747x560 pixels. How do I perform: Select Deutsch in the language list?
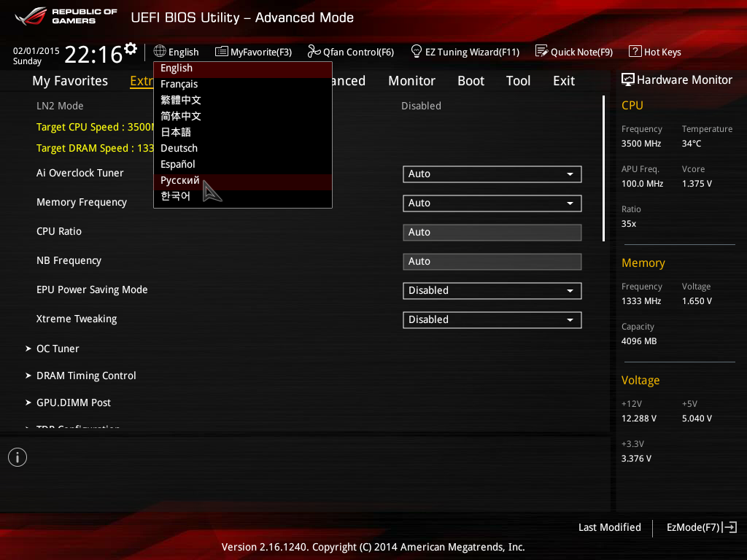[x=242, y=148]
